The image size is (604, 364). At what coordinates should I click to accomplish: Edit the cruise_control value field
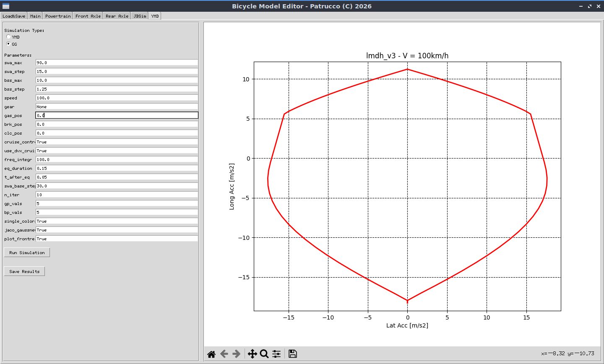point(117,142)
